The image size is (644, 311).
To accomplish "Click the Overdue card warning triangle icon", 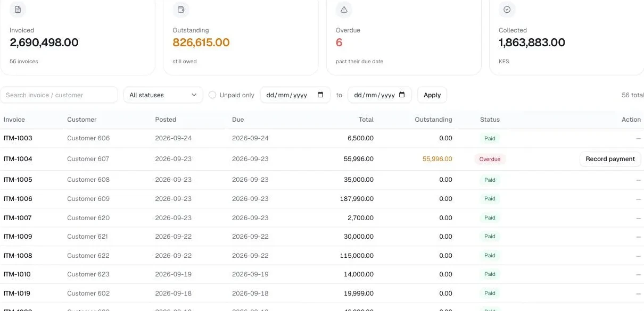I will point(344,10).
